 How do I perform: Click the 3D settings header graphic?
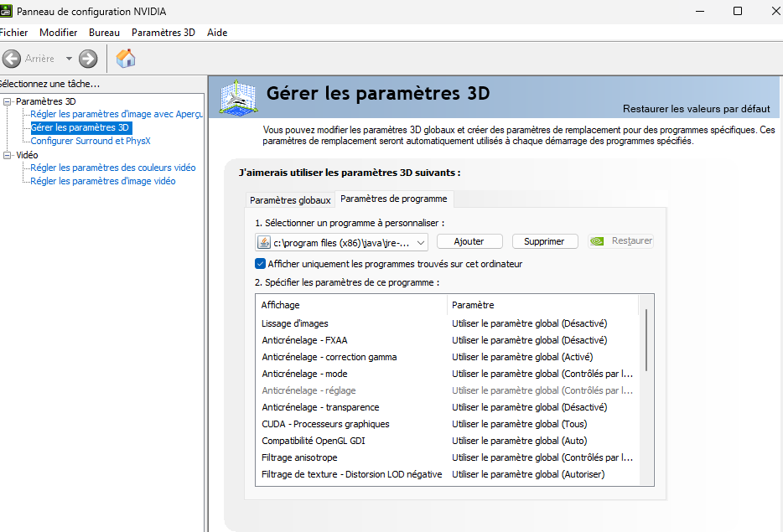click(x=238, y=98)
